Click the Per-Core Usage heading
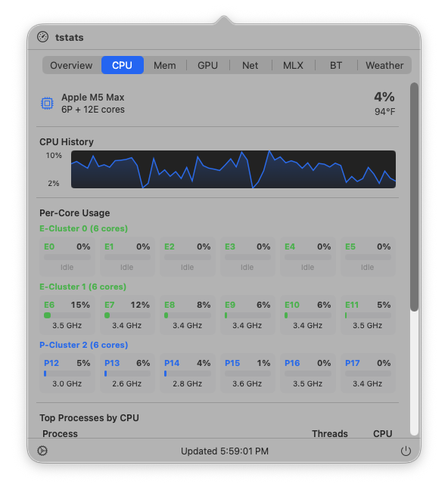This screenshot has width=448, height=493. pyautogui.click(x=75, y=213)
